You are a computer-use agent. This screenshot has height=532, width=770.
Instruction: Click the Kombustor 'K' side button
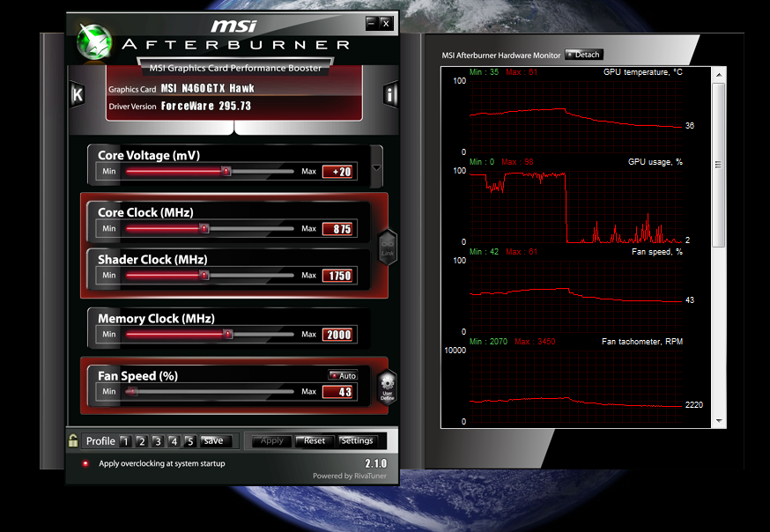tap(77, 95)
